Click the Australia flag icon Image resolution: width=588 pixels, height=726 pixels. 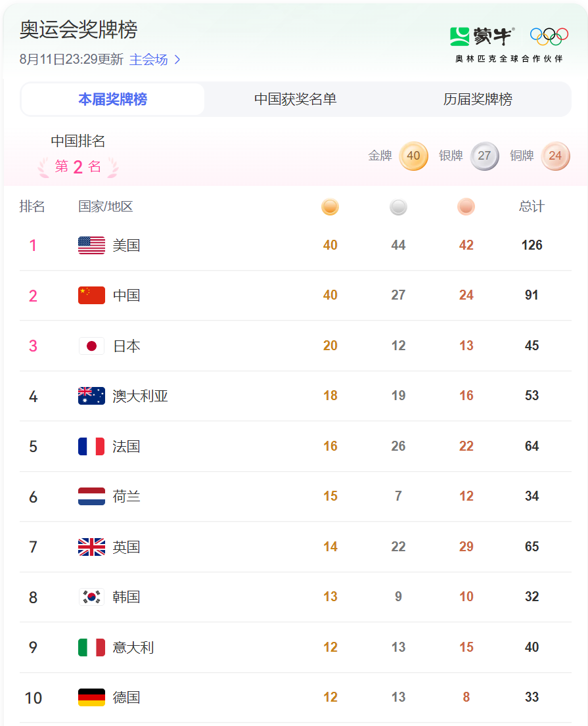pyautogui.click(x=91, y=396)
